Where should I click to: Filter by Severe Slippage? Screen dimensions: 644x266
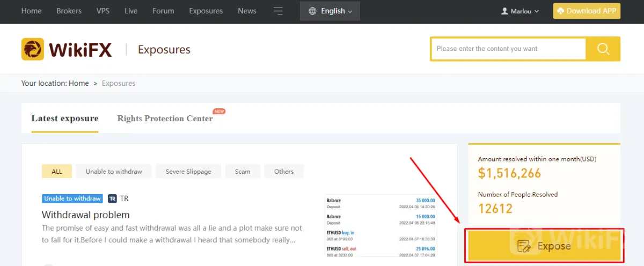coord(188,171)
